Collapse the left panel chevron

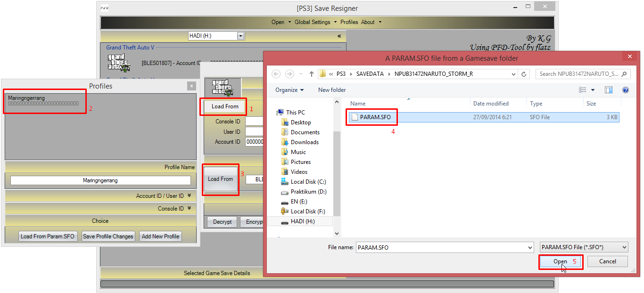click(339, 36)
